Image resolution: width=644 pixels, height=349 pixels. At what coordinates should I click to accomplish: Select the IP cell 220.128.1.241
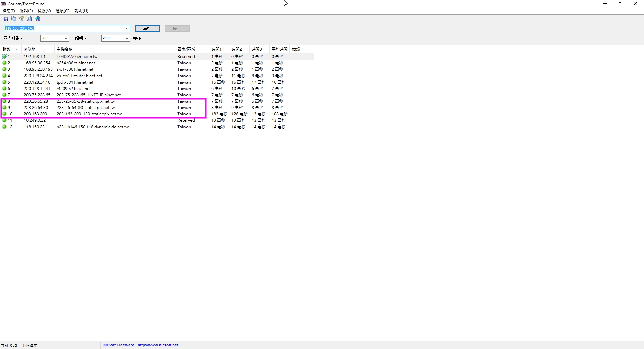37,89
